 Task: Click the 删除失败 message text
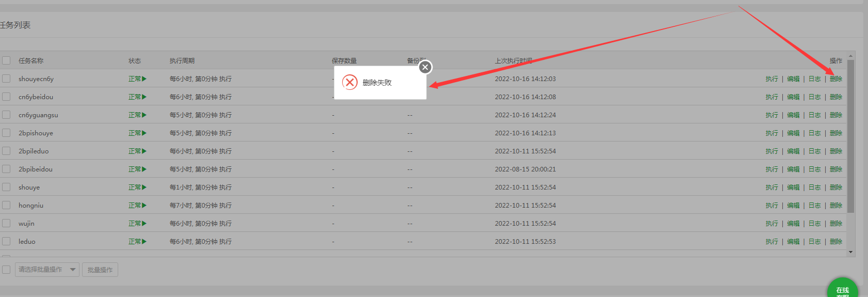(x=377, y=83)
